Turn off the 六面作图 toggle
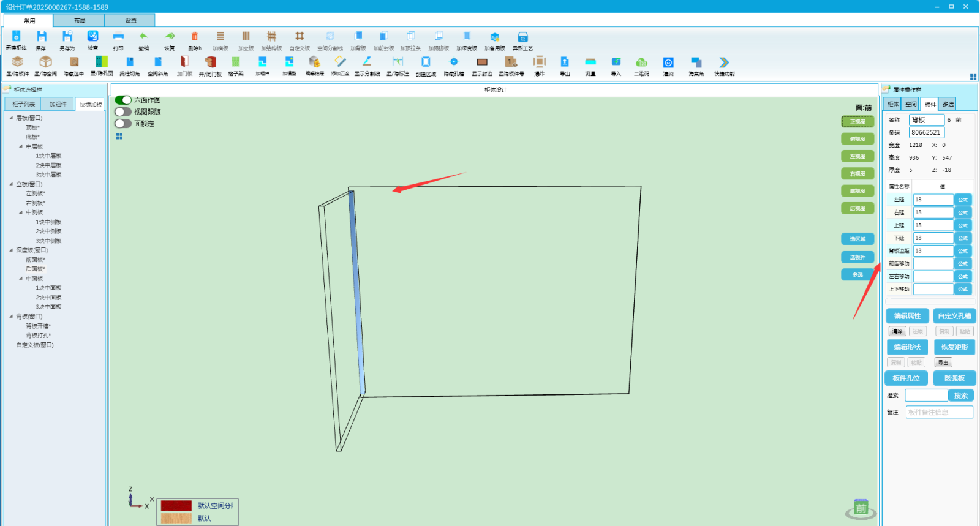980x526 pixels. (123, 100)
